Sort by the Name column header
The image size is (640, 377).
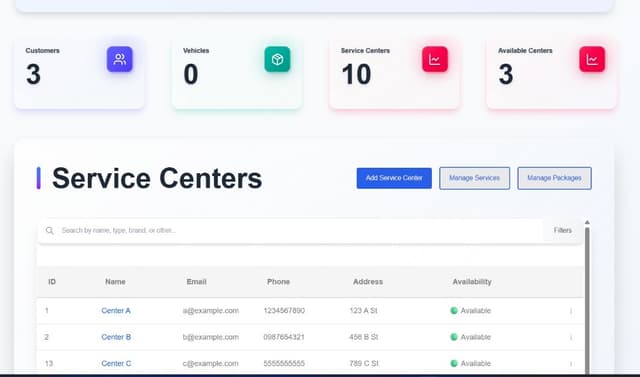click(115, 282)
